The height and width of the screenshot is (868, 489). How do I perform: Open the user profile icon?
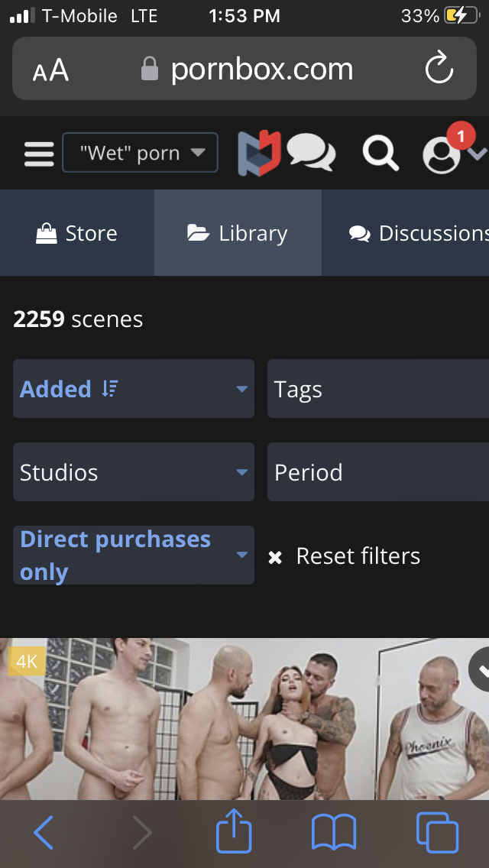[x=443, y=154]
